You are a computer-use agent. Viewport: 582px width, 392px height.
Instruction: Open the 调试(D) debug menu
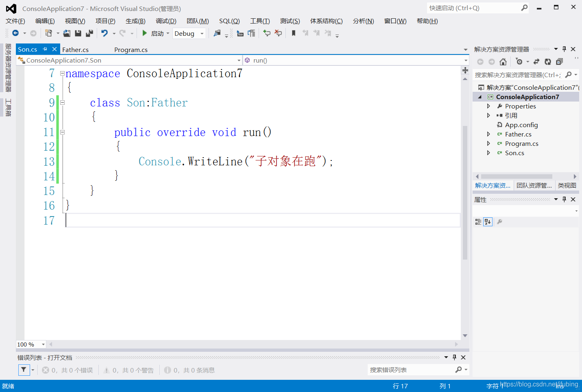(166, 21)
